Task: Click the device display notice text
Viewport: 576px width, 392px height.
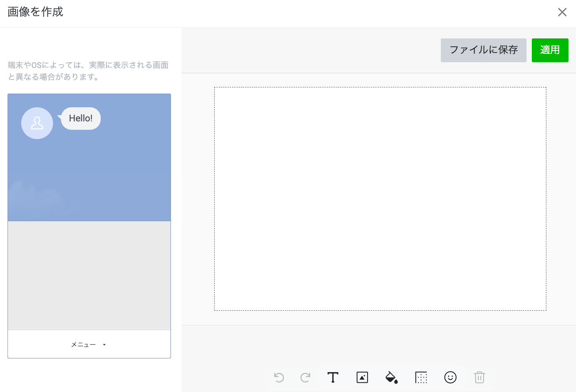Action: pos(88,71)
